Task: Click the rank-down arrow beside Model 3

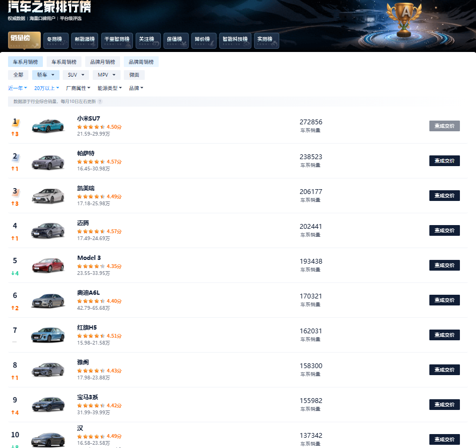Action: tap(14, 274)
